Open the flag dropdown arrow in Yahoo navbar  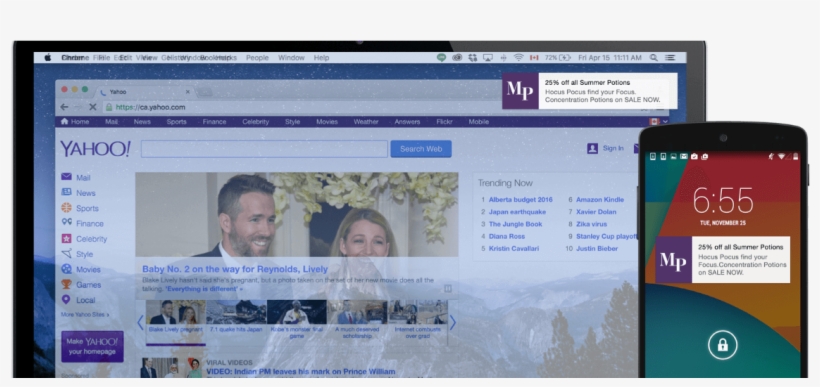point(665,121)
